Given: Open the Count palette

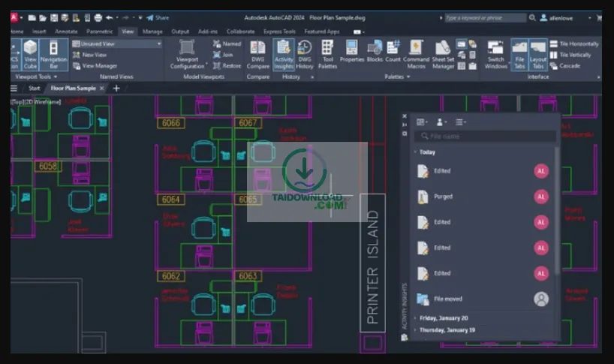Looking at the screenshot, I should [x=393, y=51].
